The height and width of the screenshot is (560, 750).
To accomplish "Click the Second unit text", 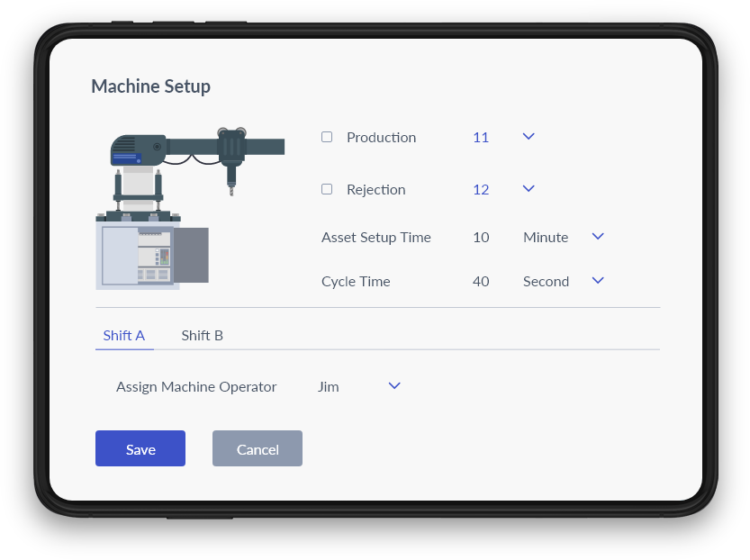I will pyautogui.click(x=546, y=282).
